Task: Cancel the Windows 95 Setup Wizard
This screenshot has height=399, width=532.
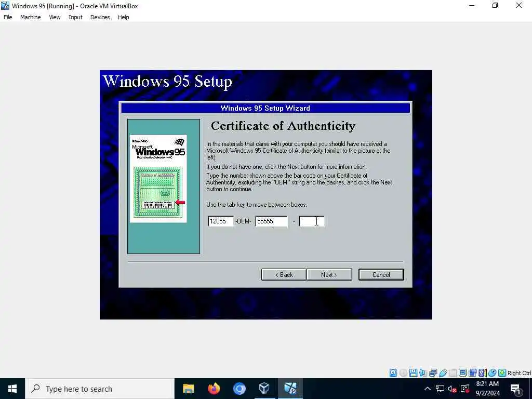Action: click(381, 274)
